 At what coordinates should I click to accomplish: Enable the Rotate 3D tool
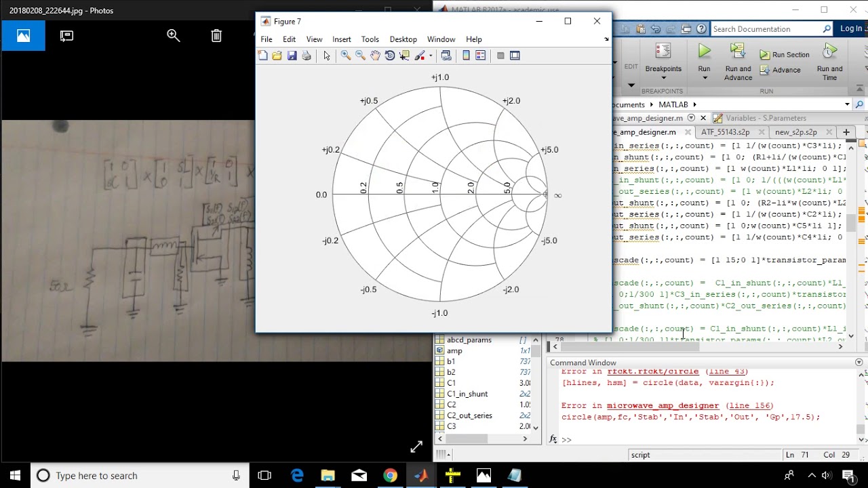(390, 56)
